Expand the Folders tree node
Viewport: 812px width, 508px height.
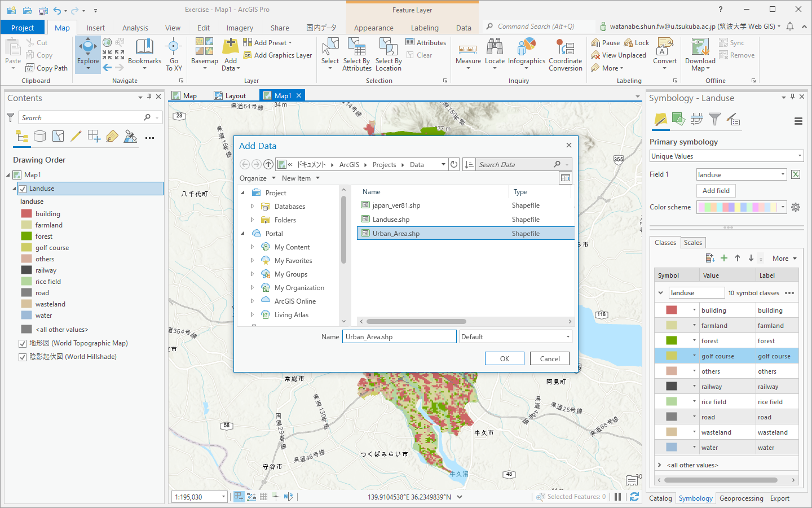point(252,220)
